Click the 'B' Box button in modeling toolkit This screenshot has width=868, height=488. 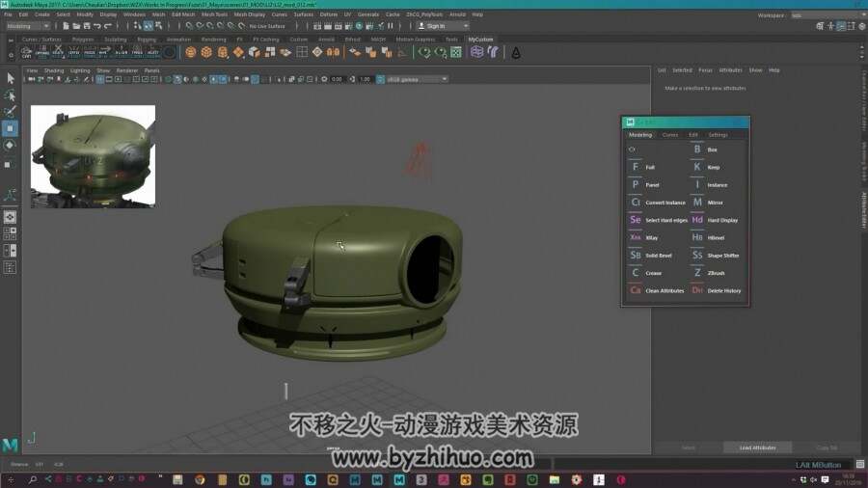click(x=697, y=149)
